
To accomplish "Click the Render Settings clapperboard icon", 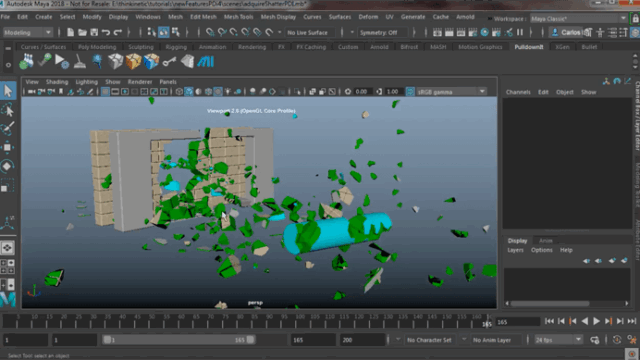I will click(x=473, y=32).
